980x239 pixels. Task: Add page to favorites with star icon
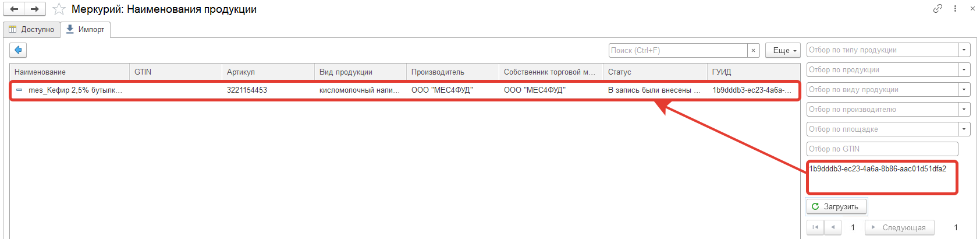59,9
